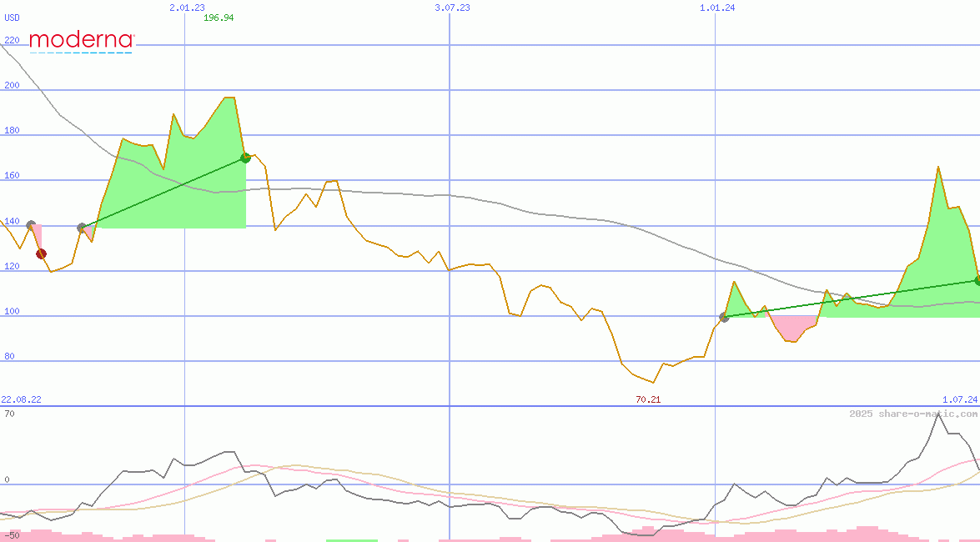Click the 2.01.23 date label
Viewport: 980px width, 542px height.
coord(187,8)
